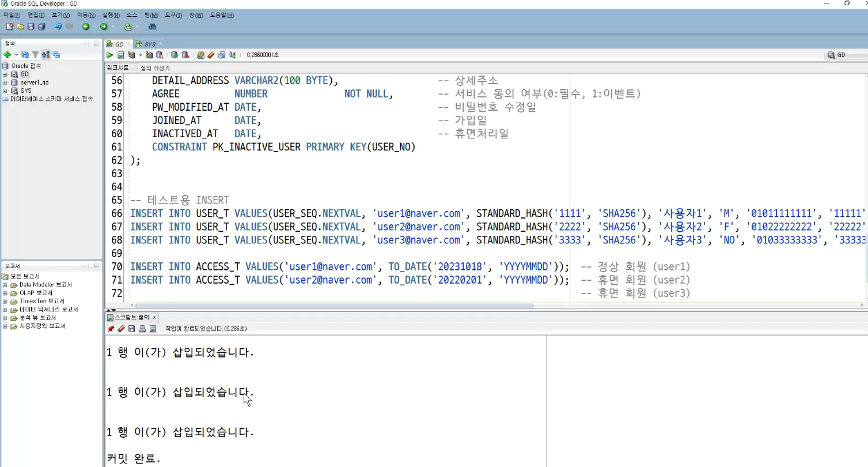Open the SQL worksheet icon in main toolbar
Image resolution: width=868 pixels, height=467 pixels.
[128, 27]
